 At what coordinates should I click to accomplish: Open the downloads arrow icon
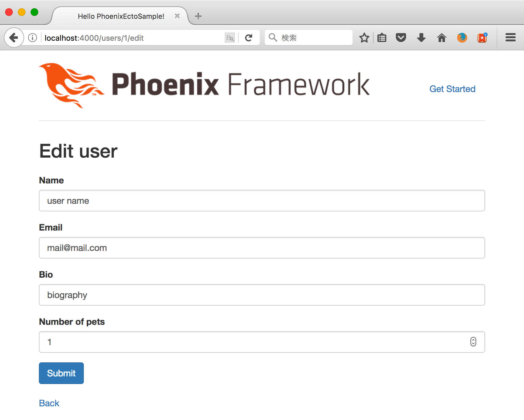(x=421, y=38)
